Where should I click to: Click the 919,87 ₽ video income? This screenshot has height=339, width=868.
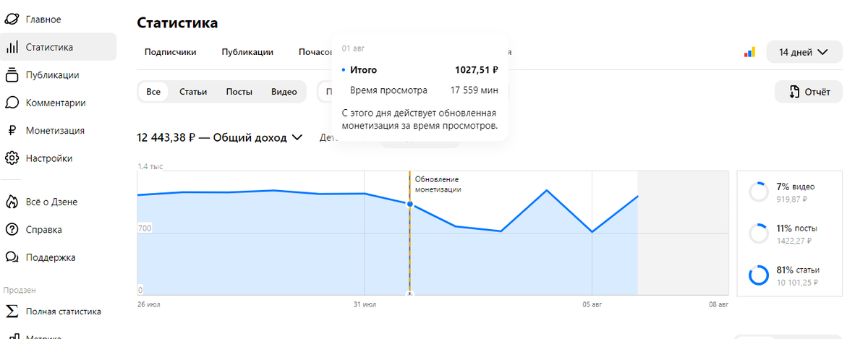pos(791,199)
